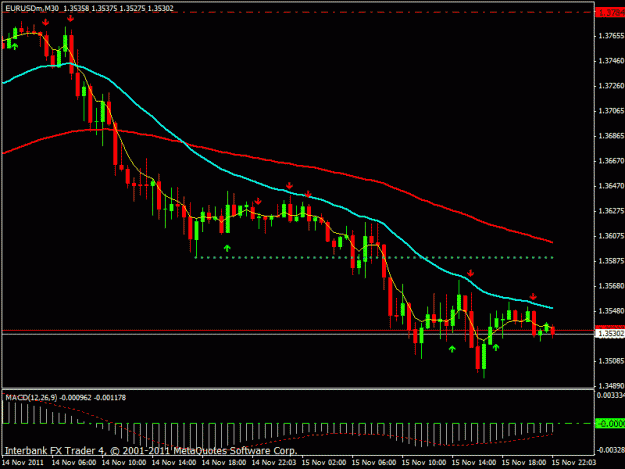This screenshot has width=625, height=469.
Task: Click the 1.36670 price axis label
Action: pos(611,161)
